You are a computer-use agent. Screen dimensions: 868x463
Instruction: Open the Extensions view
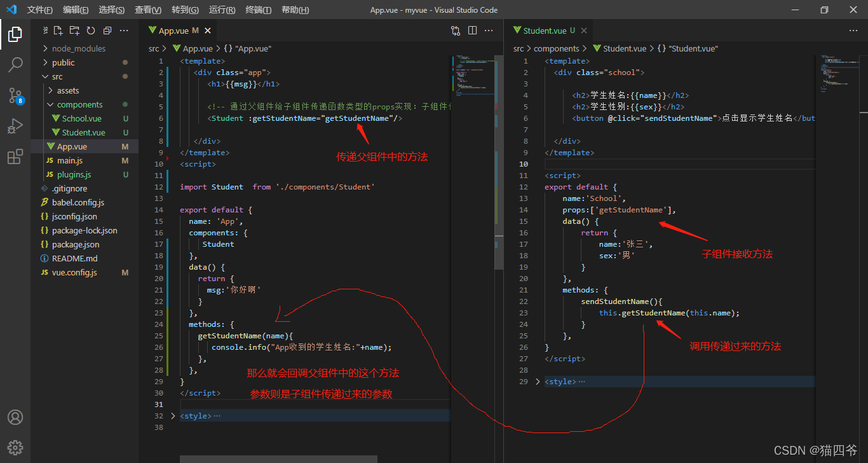point(15,156)
